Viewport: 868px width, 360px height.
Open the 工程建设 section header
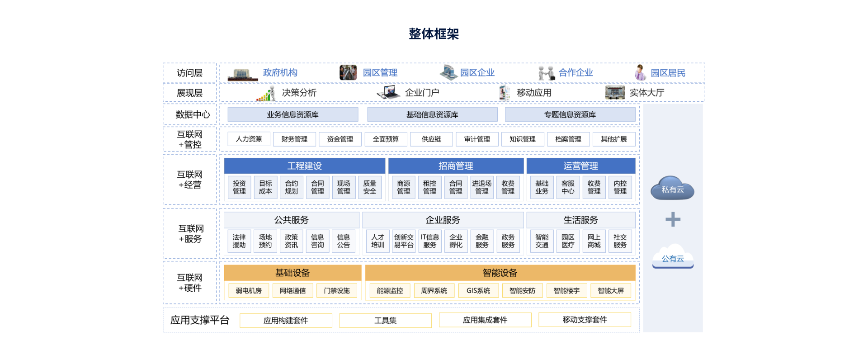pos(304,166)
